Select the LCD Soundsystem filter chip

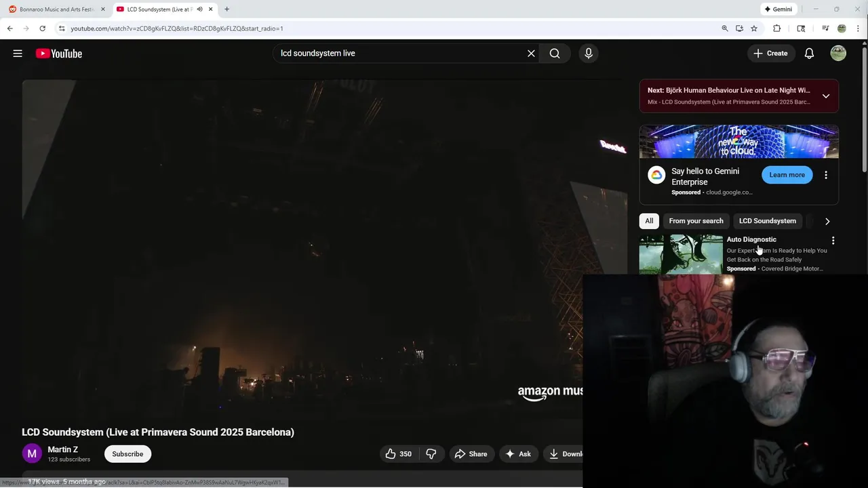pyautogui.click(x=767, y=221)
